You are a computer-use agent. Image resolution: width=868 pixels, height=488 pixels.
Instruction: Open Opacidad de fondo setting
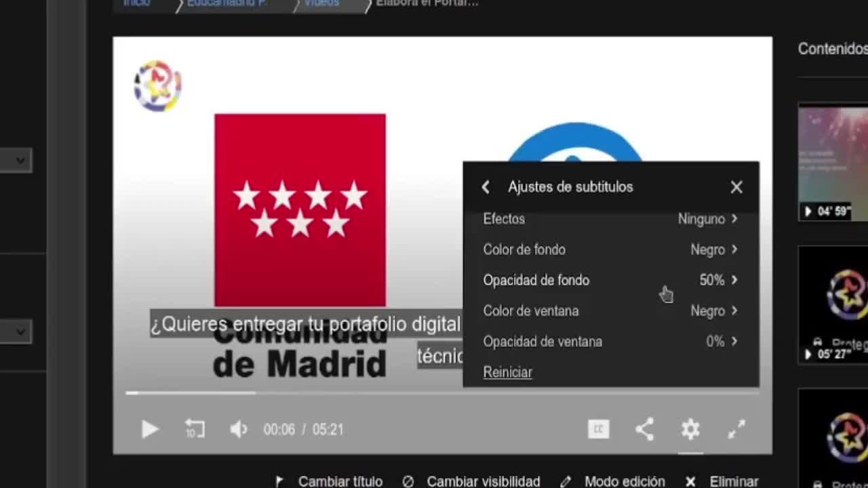pos(610,280)
